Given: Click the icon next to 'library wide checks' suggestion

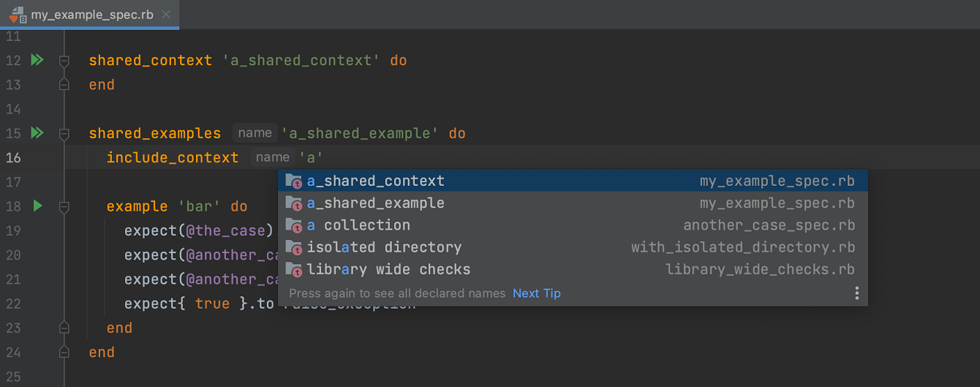Looking at the screenshot, I should pyautogui.click(x=293, y=270).
